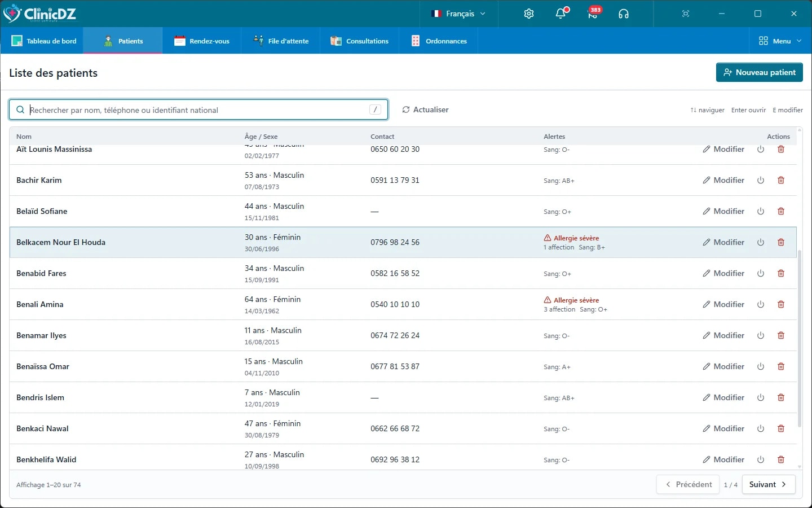Go to the Consultations tab
Screen dimensions: 812x508
tap(360, 41)
